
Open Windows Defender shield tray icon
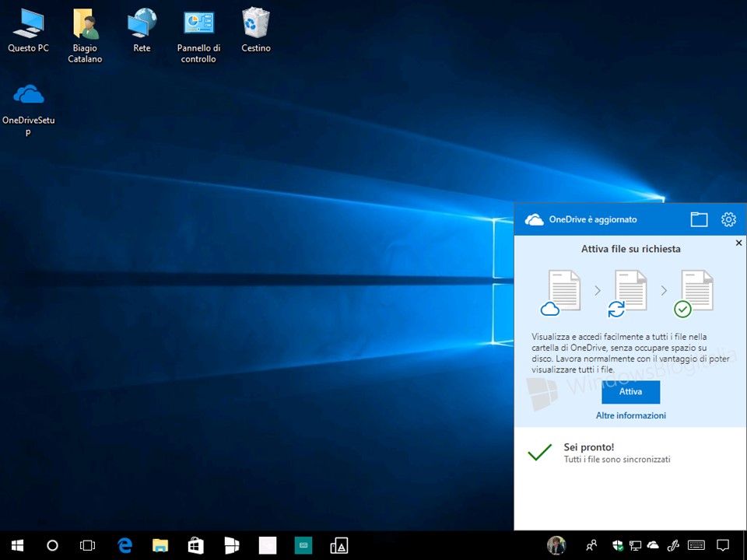click(x=617, y=545)
